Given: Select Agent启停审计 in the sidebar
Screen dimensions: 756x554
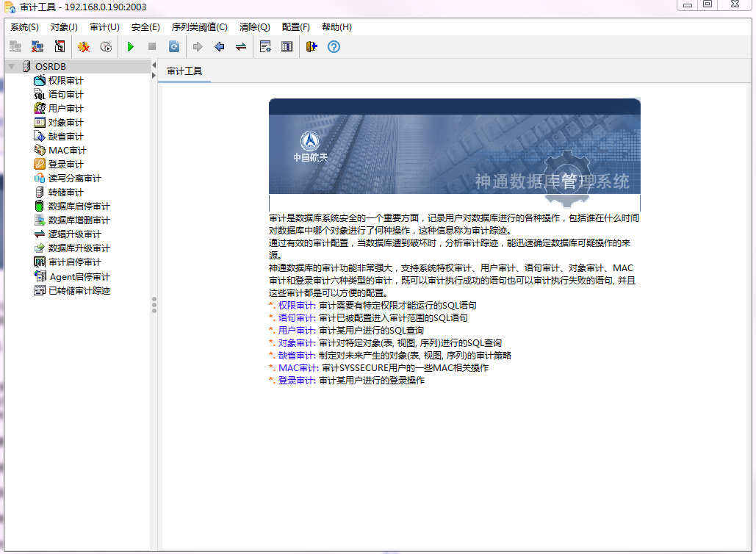Looking at the screenshot, I should click(79, 277).
